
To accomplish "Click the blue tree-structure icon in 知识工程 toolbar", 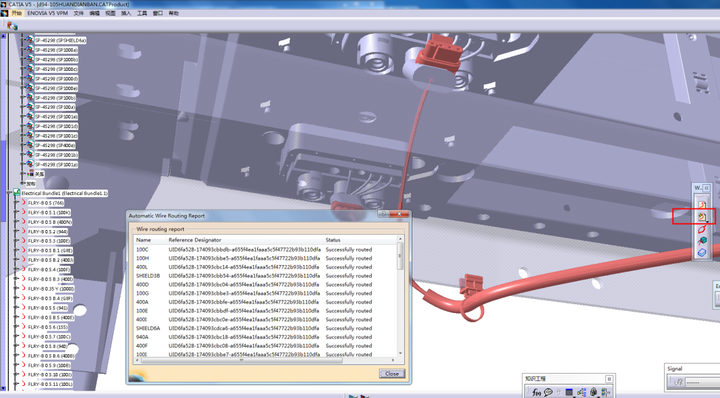I will point(581,392).
